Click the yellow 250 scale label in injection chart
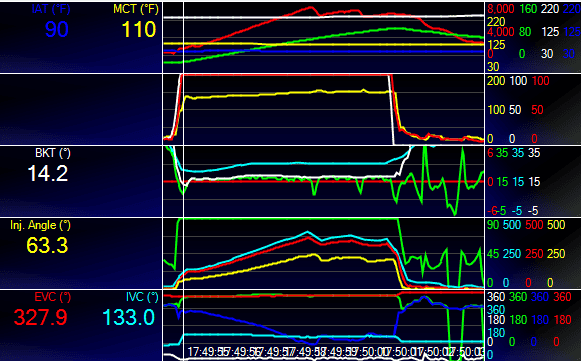581x362 pixels. [556, 254]
